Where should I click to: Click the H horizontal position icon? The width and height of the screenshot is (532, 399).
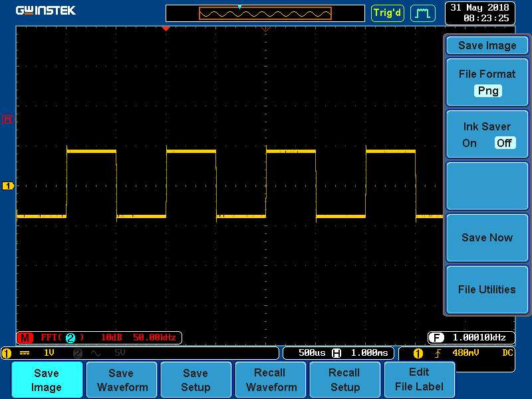336,353
